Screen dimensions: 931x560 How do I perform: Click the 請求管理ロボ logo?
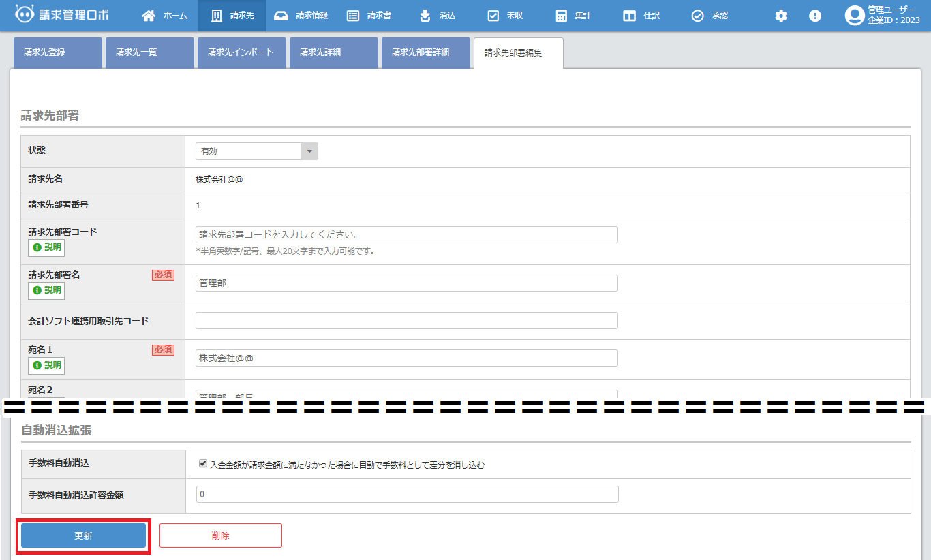pos(61,15)
